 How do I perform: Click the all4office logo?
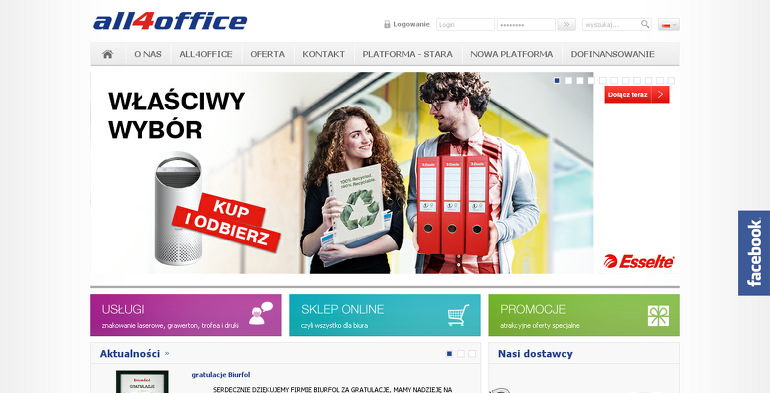(x=170, y=22)
